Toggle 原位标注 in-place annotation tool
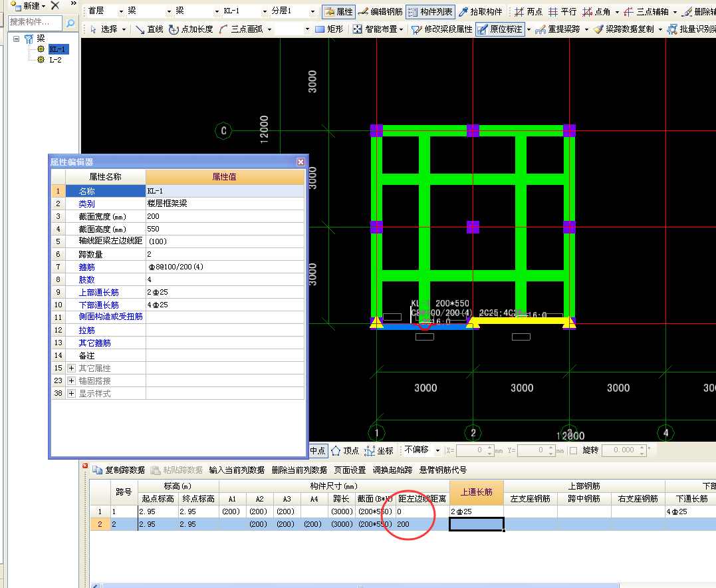The image size is (716, 588). pos(500,29)
